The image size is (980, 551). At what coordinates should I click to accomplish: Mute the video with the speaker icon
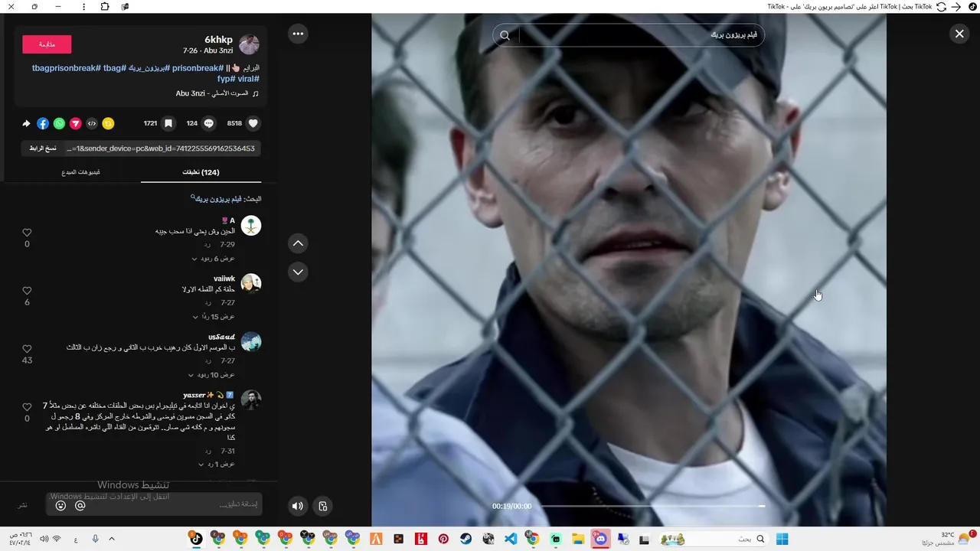(298, 506)
